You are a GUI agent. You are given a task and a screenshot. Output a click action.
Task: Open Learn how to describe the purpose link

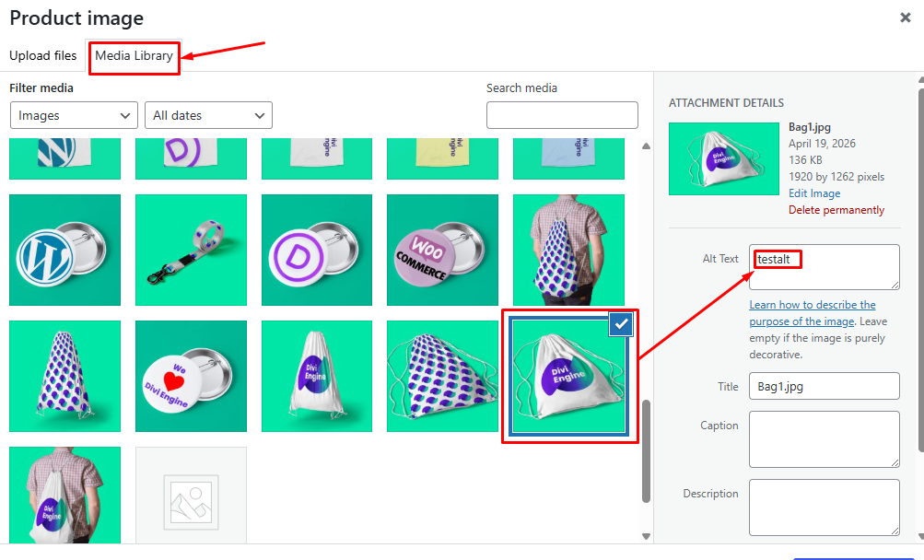pyautogui.click(x=812, y=313)
